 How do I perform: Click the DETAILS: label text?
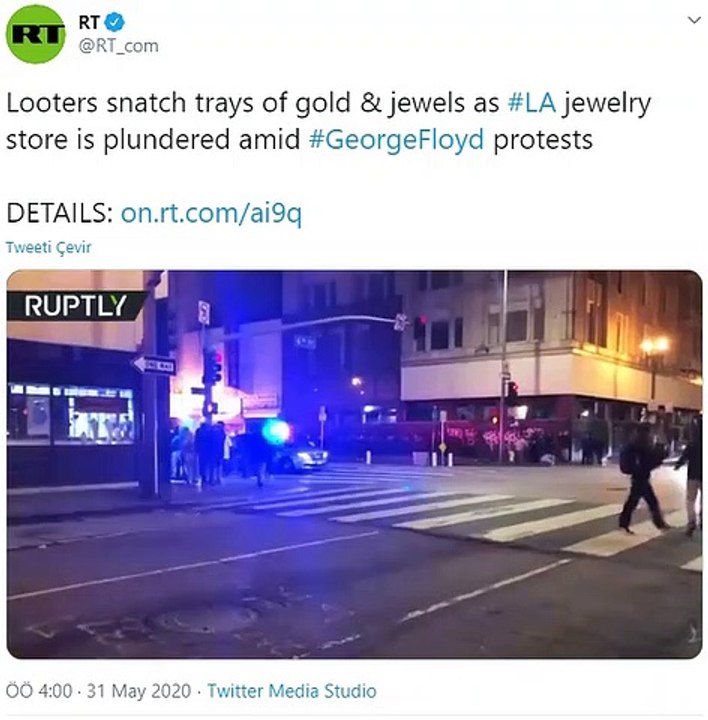pyautogui.click(x=60, y=213)
